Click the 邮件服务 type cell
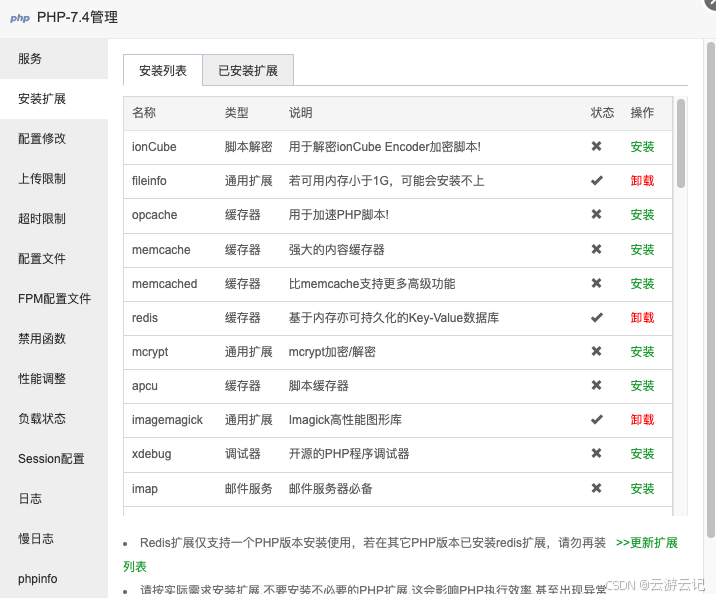 click(x=248, y=489)
